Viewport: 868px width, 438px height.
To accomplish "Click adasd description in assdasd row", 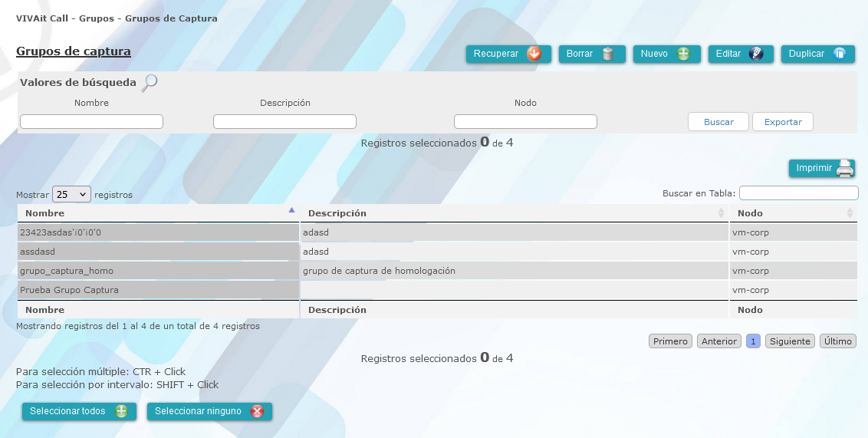I will click(x=316, y=252).
